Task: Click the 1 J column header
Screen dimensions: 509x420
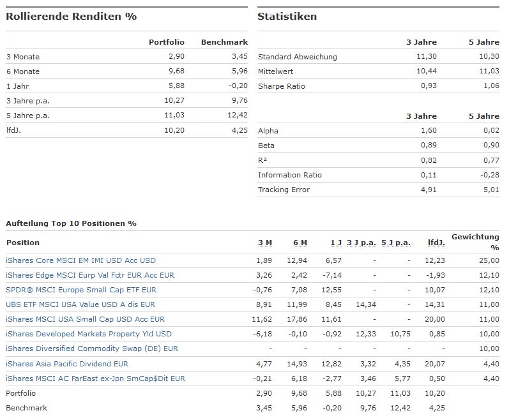Action: 335,243
